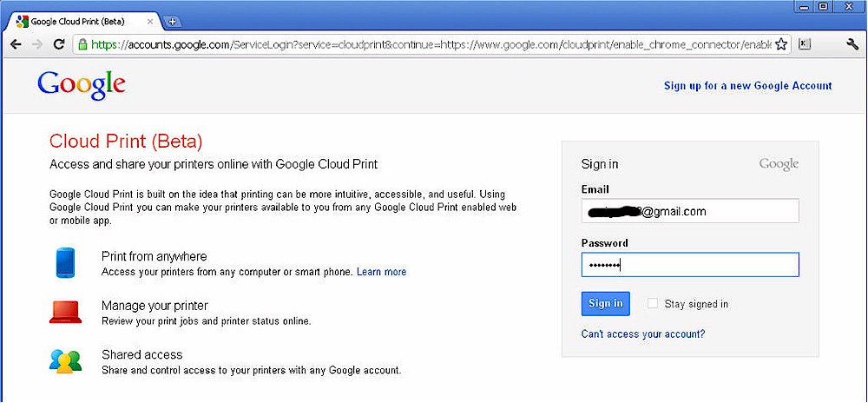868x403 pixels.
Task: Open Can't access your account? link
Action: coord(642,334)
